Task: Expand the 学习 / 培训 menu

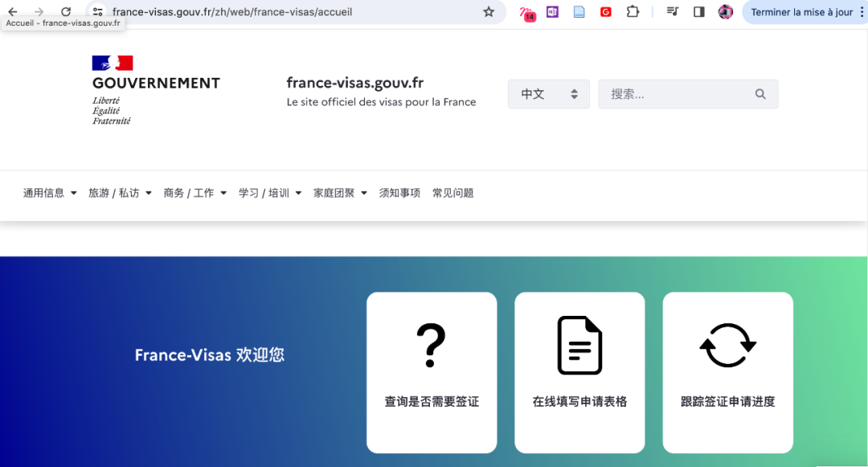Action: 270,193
